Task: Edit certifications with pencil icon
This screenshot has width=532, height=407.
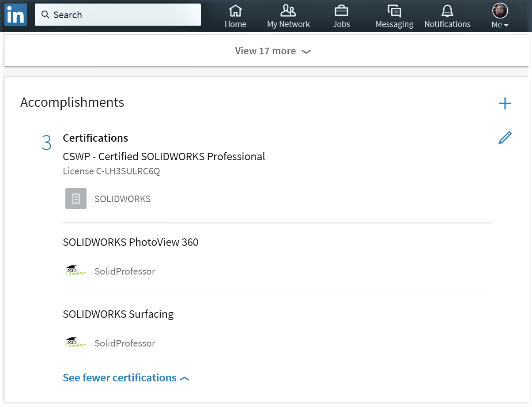Action: (505, 138)
